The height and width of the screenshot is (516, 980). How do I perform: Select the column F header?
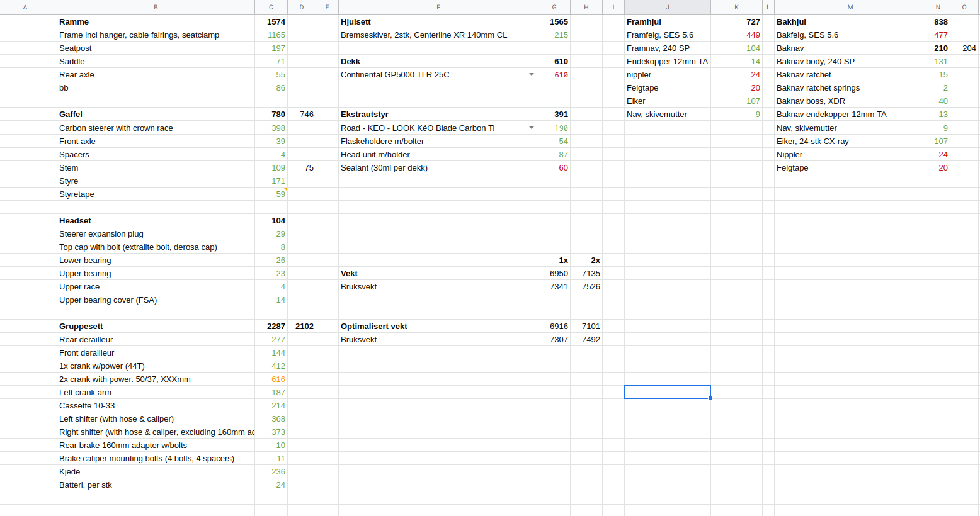click(438, 7)
